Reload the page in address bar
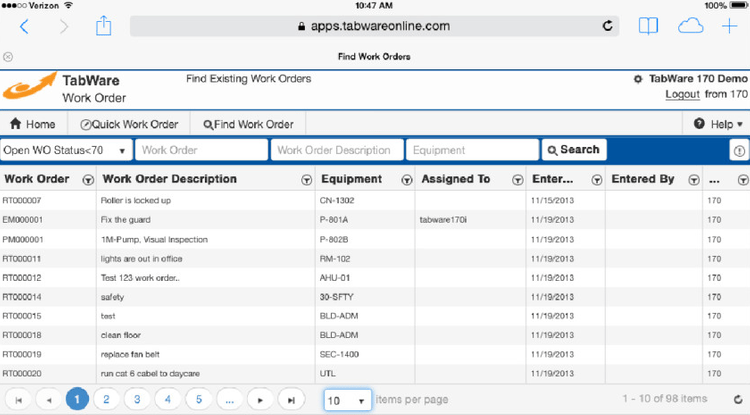This screenshot has width=750, height=415. coord(607,26)
